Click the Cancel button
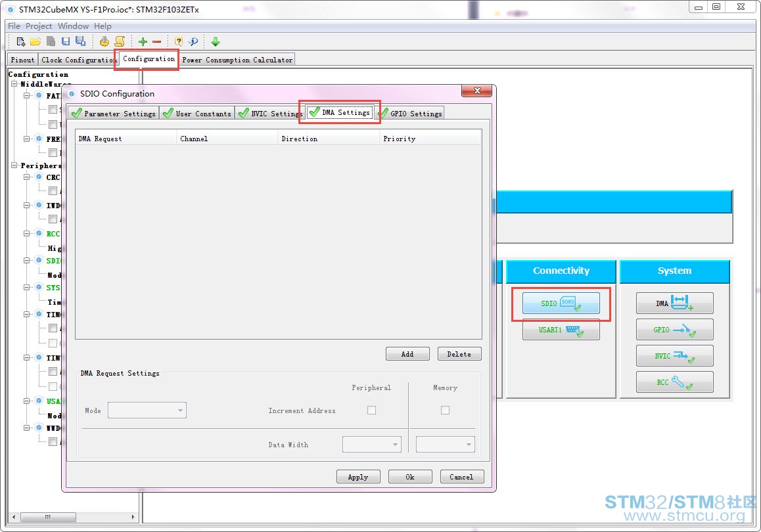Image resolution: width=761 pixels, height=532 pixels. pyautogui.click(x=461, y=477)
